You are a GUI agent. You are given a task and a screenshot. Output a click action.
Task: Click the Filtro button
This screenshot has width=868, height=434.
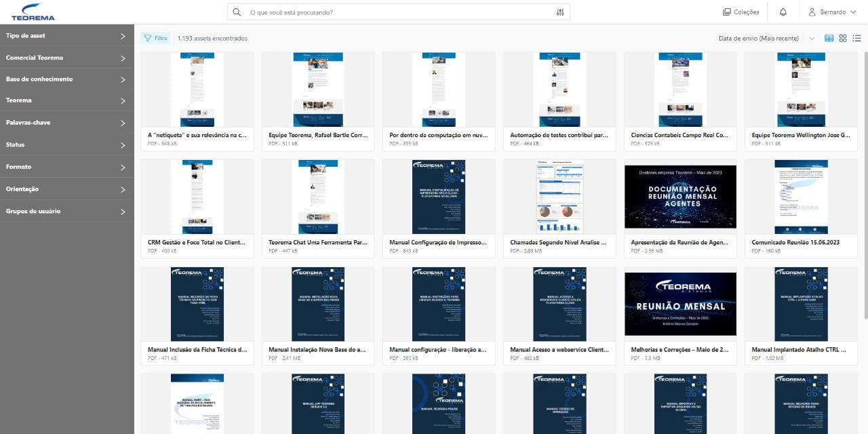point(156,39)
